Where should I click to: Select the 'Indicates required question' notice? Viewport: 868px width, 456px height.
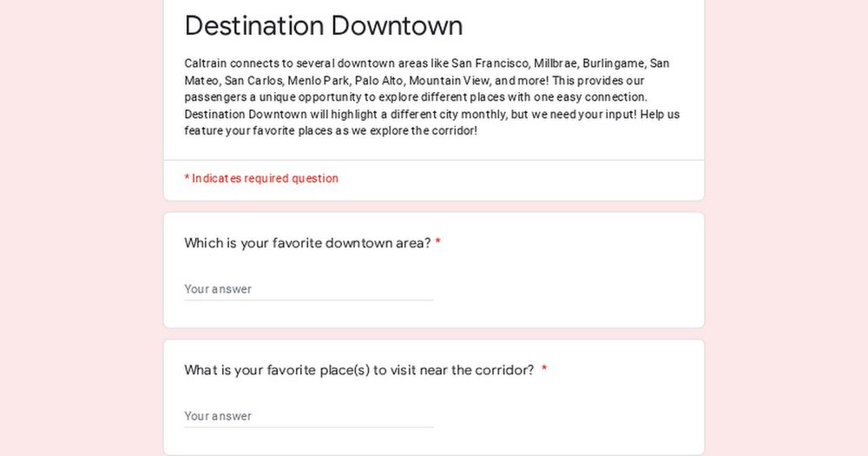261,178
